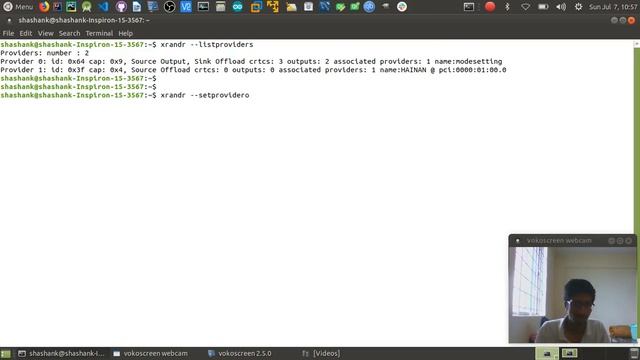Screen dimensions: 640x360
Task: Open the View menu in terminal
Action: (46, 33)
